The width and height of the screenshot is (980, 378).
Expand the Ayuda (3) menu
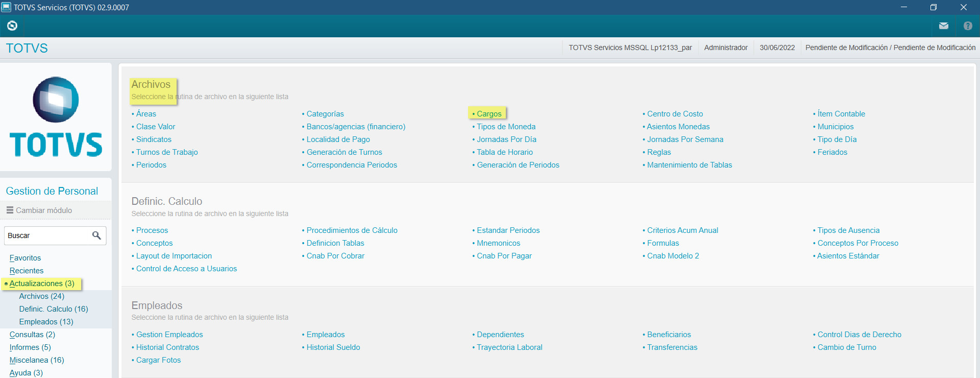coord(26,373)
